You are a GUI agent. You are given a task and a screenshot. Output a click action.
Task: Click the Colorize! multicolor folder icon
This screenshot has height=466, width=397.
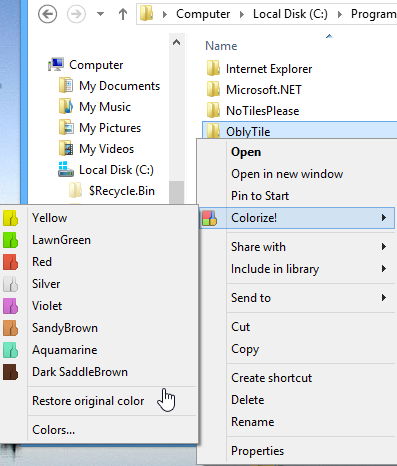[x=209, y=218]
